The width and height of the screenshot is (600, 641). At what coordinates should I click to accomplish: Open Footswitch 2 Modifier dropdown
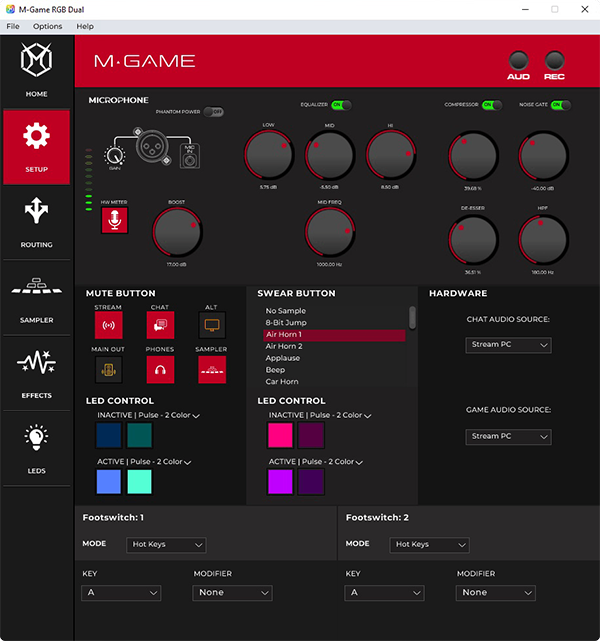click(x=495, y=593)
